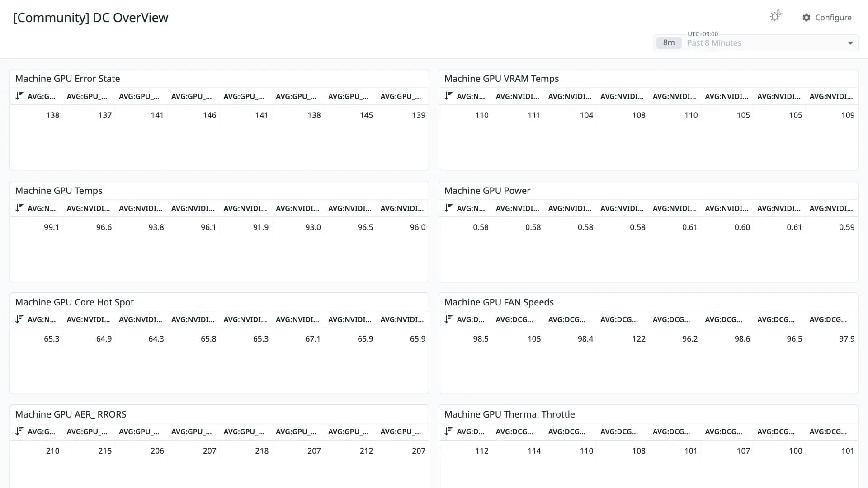This screenshot has width=868, height=488.
Task: Select the Machine GPU Thermal Throttle title
Action: point(509,414)
